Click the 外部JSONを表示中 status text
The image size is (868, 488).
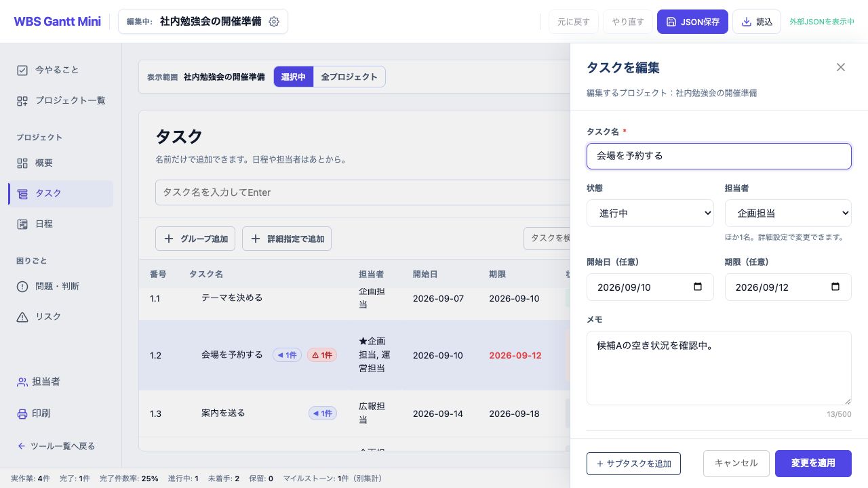pos(822,22)
